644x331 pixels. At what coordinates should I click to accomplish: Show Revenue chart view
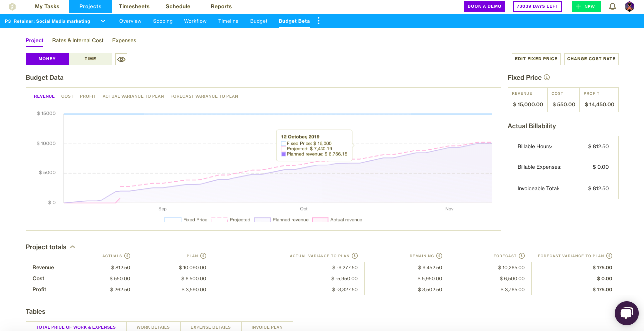pyautogui.click(x=44, y=96)
